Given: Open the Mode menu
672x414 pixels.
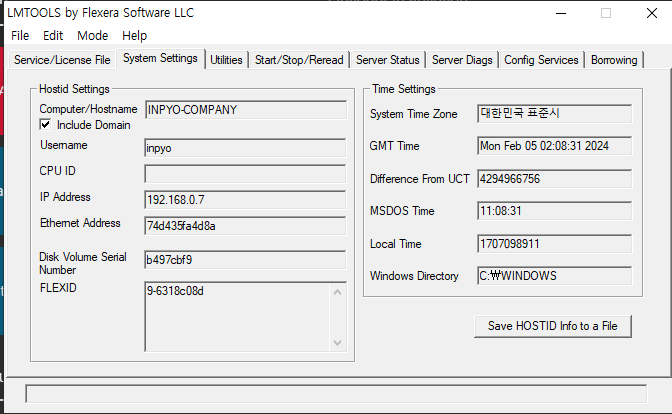Looking at the screenshot, I should [x=93, y=36].
